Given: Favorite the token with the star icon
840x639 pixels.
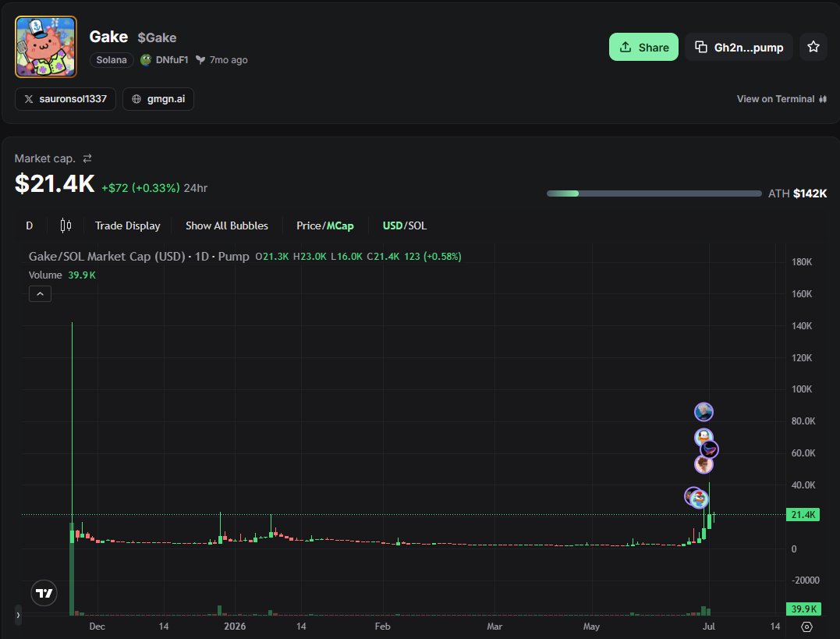Looking at the screenshot, I should 813,47.
